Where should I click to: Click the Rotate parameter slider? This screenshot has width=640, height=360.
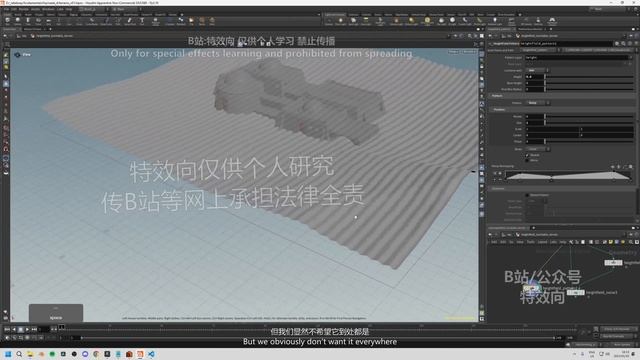point(589,116)
